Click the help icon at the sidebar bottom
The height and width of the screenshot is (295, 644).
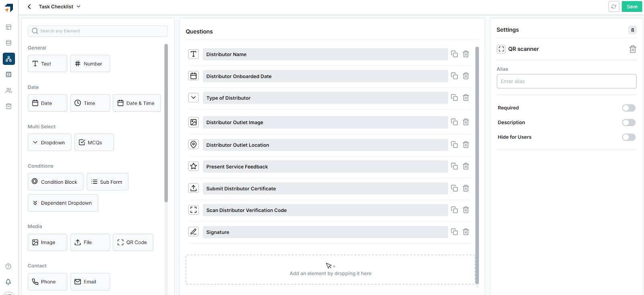(8, 266)
